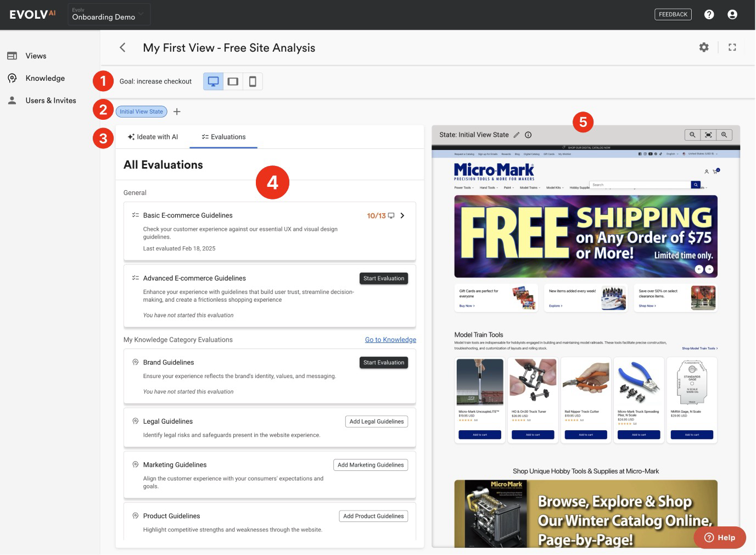Click the search magnifier button in preview
The image size is (756, 555).
(x=696, y=185)
